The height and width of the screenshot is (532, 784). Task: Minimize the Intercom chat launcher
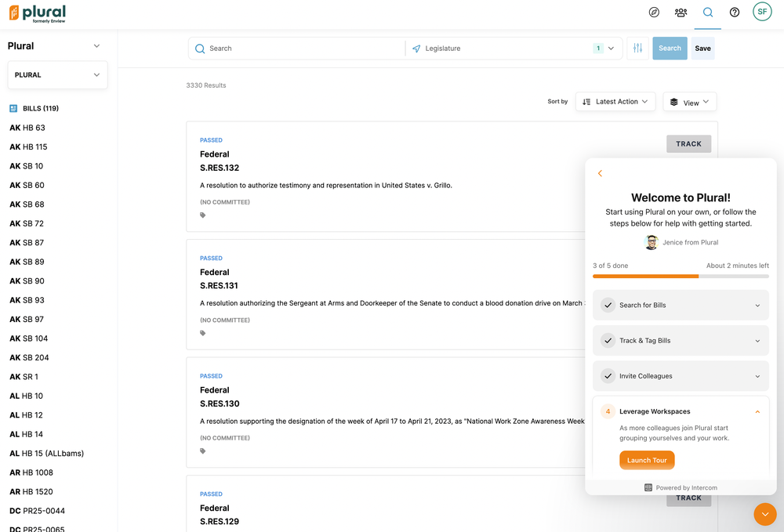pos(764,514)
